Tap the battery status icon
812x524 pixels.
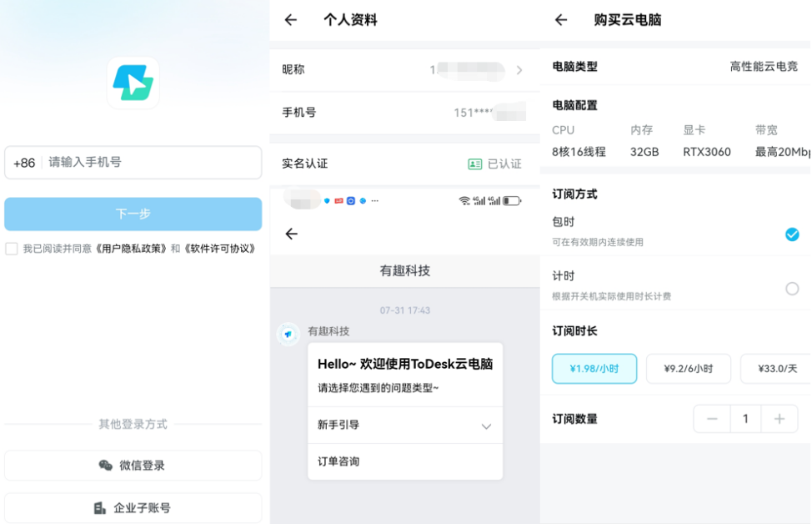512,200
